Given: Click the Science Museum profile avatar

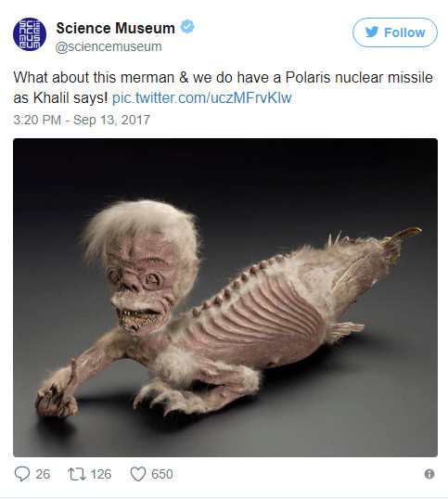Looking at the screenshot, I should [30, 34].
